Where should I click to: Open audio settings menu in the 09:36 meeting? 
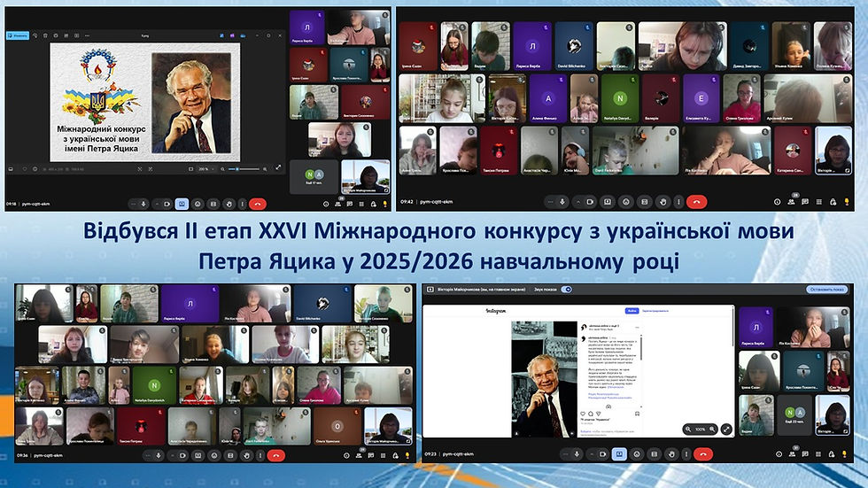pos(149,455)
